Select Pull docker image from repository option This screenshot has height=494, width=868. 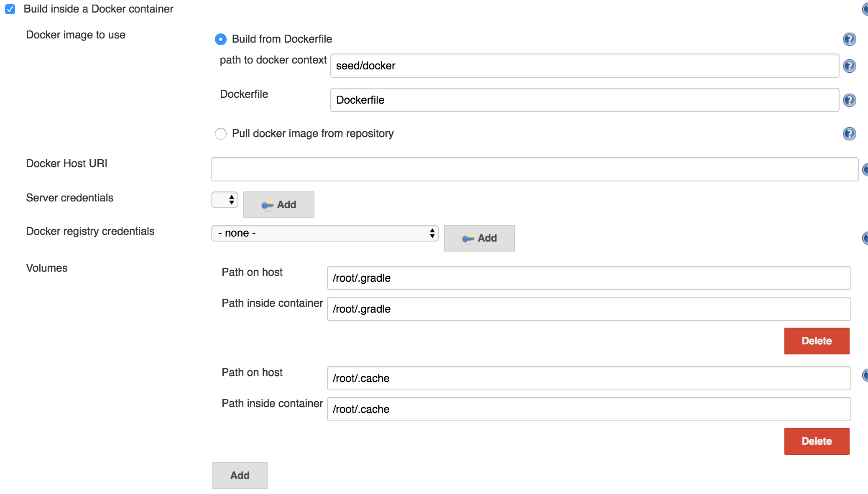[221, 134]
